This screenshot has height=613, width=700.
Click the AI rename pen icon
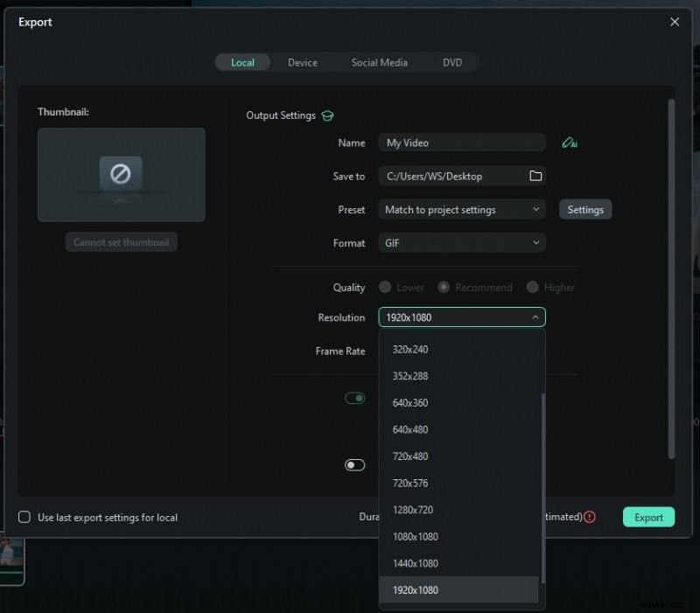570,142
